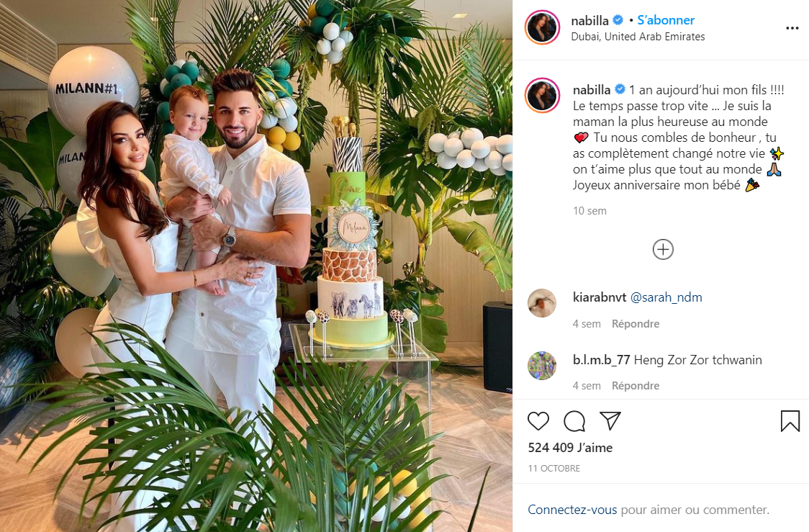Viewport: 809px width, 532px height.
Task: Open kiarabnvt's profile avatar
Action: click(x=542, y=303)
